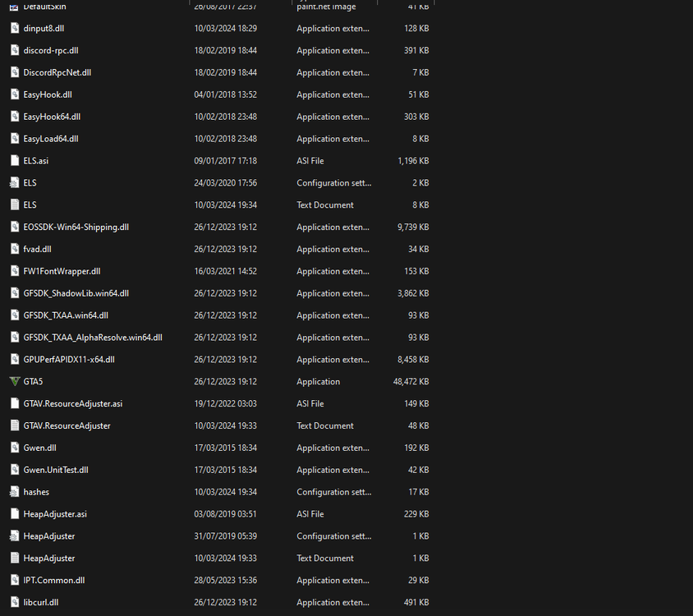Viewport: 693px width, 616px height.
Task: Click the GFSDK_ShadowLib.win64.dll file
Action: pyautogui.click(x=76, y=292)
